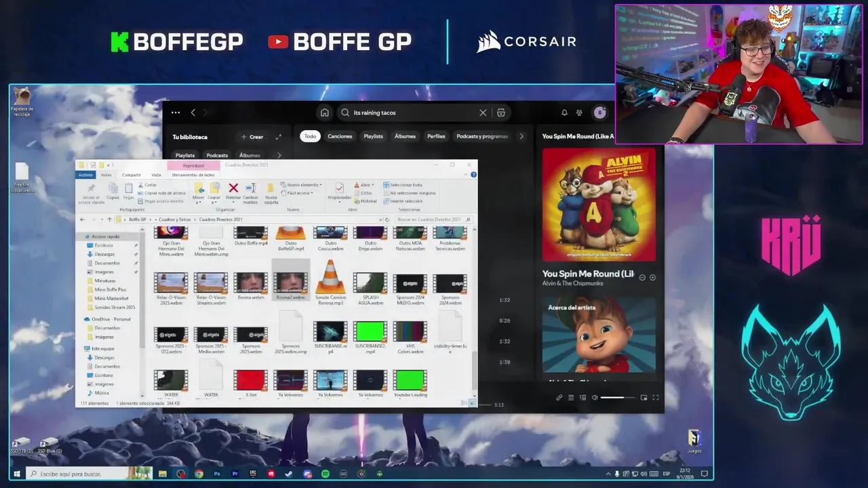Viewport: 868px width, 488px height.
Task: Click Spotify queue icon in player bar
Action: 571,398
